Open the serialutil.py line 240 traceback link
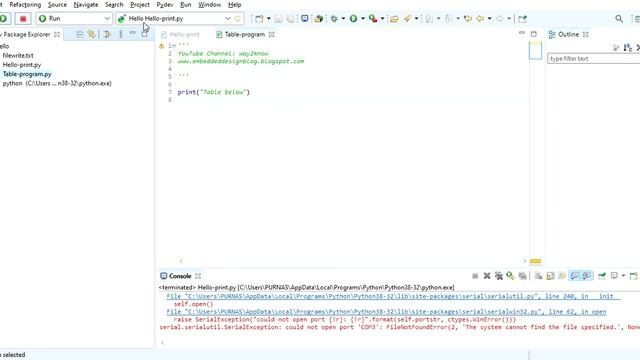Screen dimensions: 640x360 393,296
